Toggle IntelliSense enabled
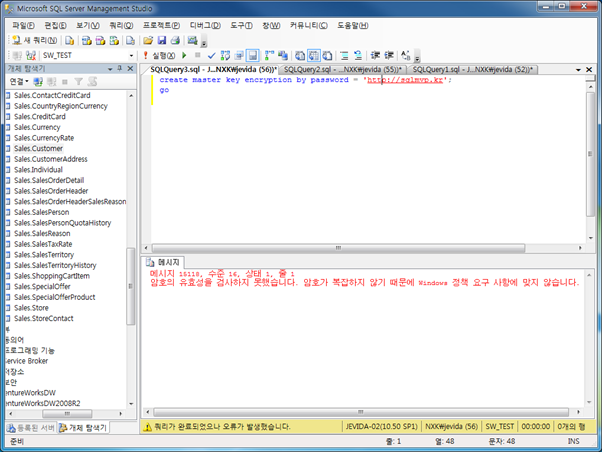Screen dimensions: 602x452 pos(253,56)
